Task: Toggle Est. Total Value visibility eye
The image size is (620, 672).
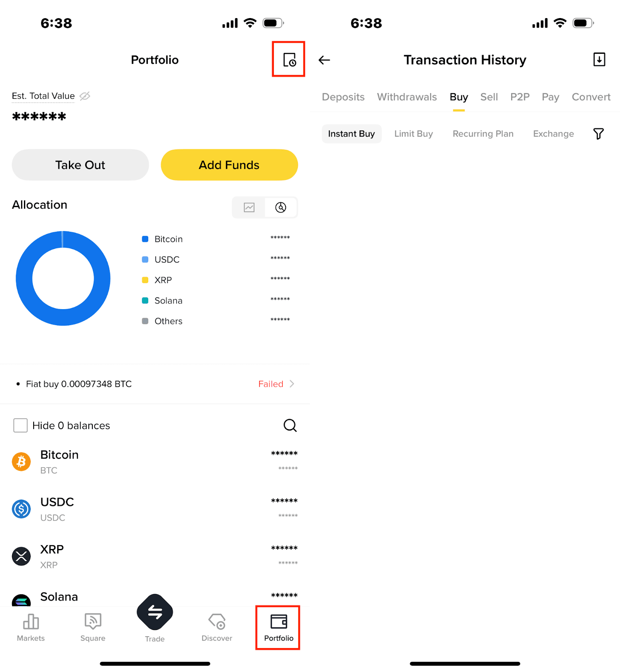Action: pos(85,96)
